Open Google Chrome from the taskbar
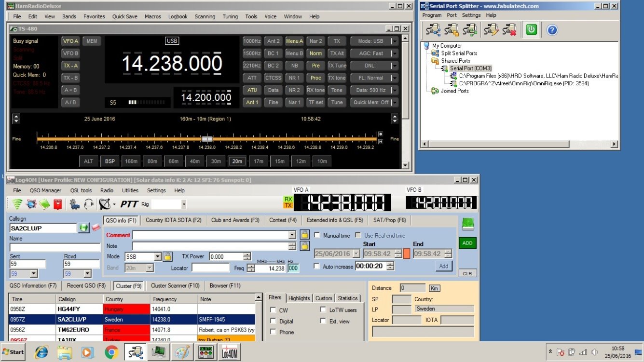Viewport: 644px width, 362px height. (111, 352)
